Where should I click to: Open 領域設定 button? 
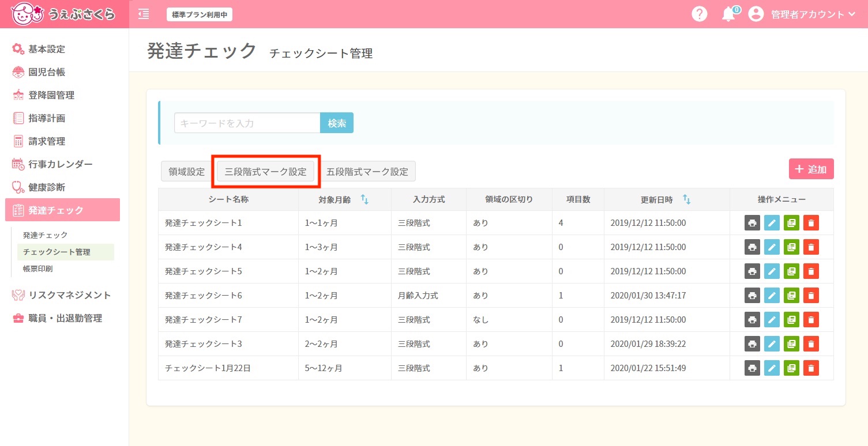click(186, 171)
